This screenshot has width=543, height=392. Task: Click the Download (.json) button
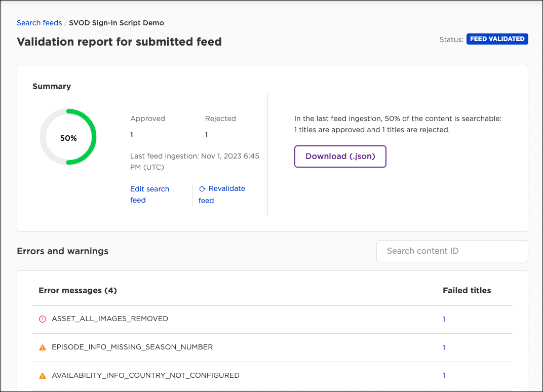coord(340,156)
